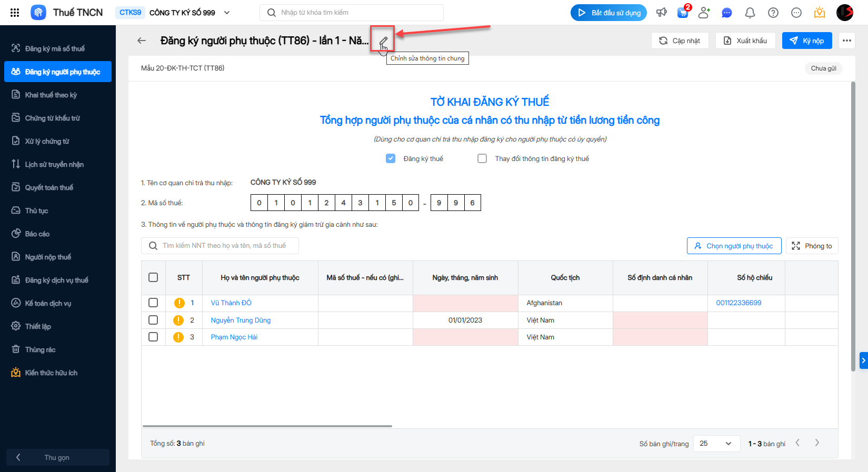Open Báo cáo menu item

tap(58, 234)
